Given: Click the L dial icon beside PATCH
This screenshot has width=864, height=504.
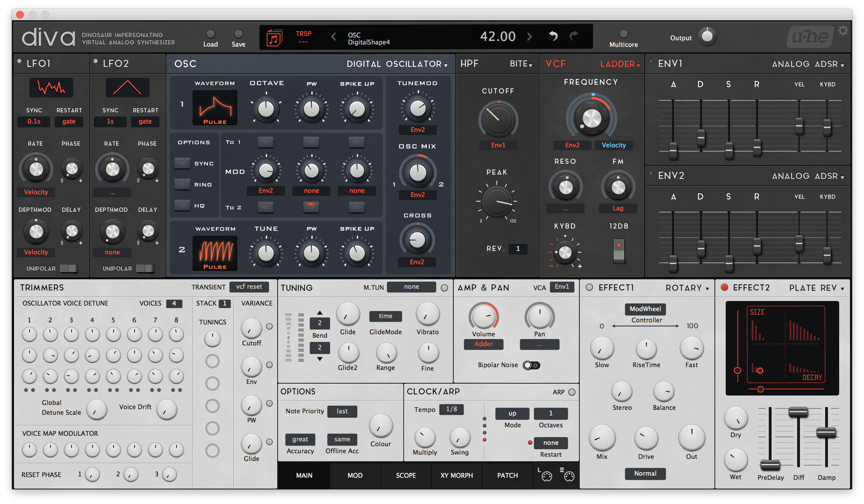Looking at the screenshot, I should [545, 475].
